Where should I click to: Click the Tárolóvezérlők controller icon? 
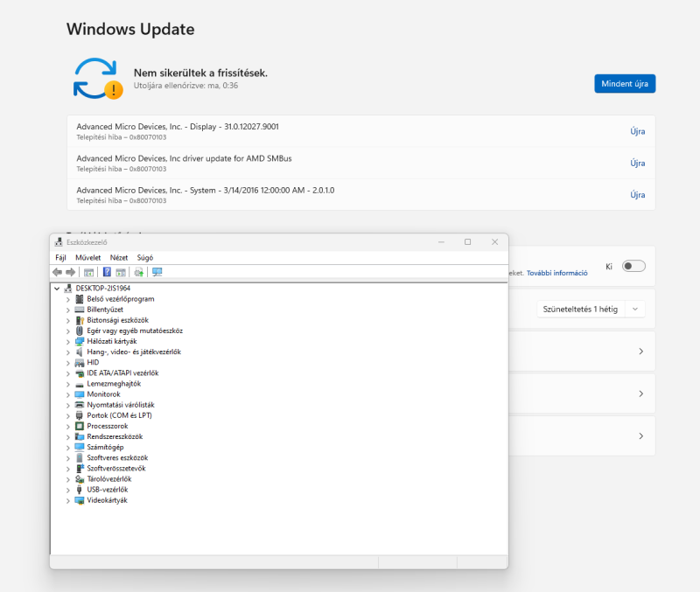point(80,479)
